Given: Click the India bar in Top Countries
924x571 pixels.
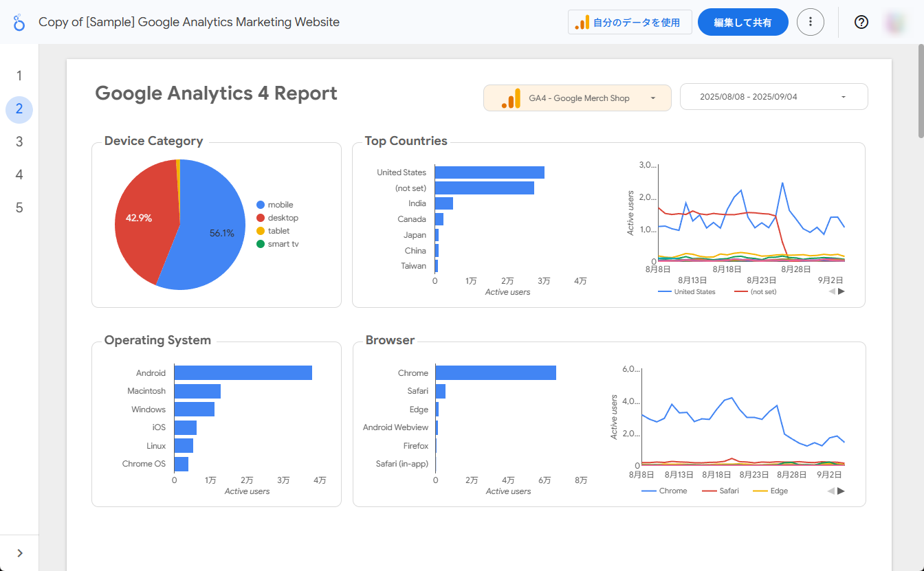Looking at the screenshot, I should point(444,203).
